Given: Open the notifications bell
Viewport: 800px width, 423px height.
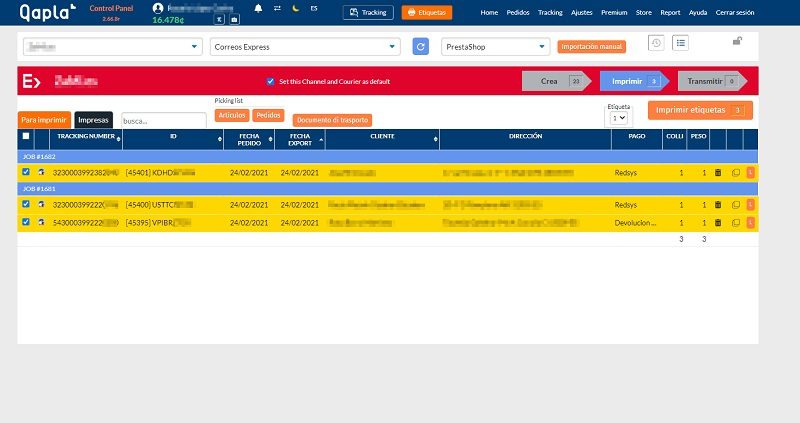Looking at the screenshot, I should coord(258,8).
